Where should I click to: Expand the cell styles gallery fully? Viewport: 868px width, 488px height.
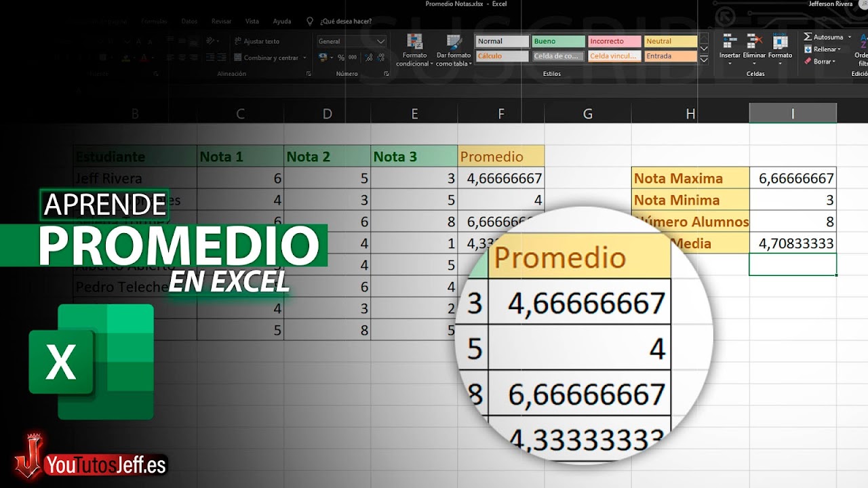[x=704, y=60]
